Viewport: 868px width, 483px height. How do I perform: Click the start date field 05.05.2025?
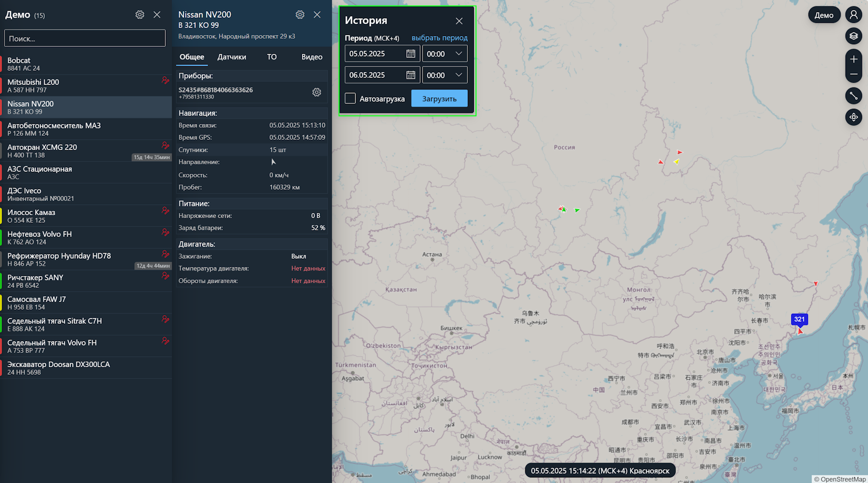pos(382,53)
